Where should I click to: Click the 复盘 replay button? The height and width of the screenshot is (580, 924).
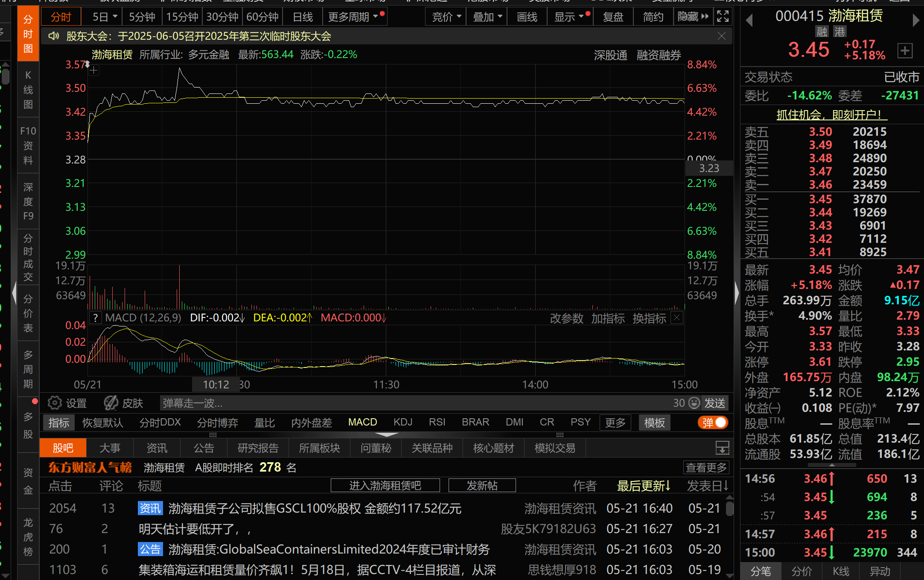613,17
